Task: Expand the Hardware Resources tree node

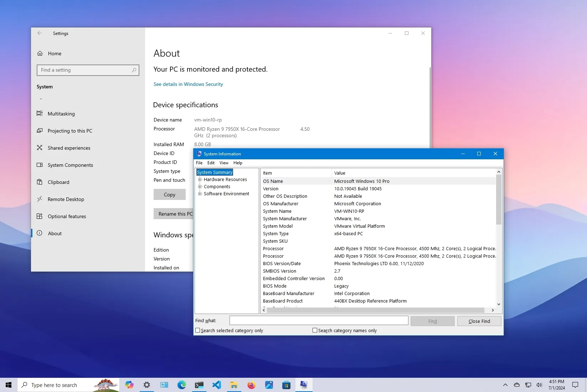Action: click(200, 179)
